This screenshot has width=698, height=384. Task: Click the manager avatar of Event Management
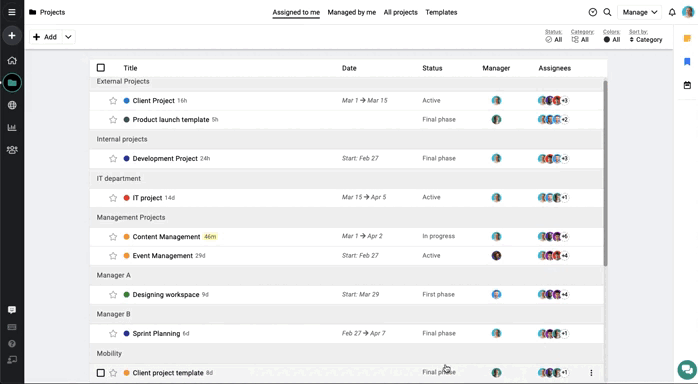coord(496,255)
